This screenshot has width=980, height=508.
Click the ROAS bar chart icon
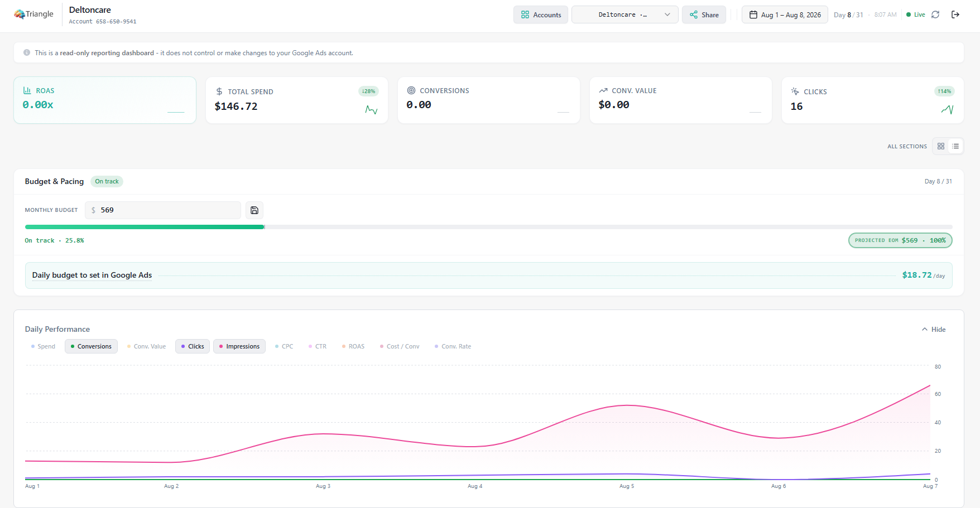coord(27,90)
